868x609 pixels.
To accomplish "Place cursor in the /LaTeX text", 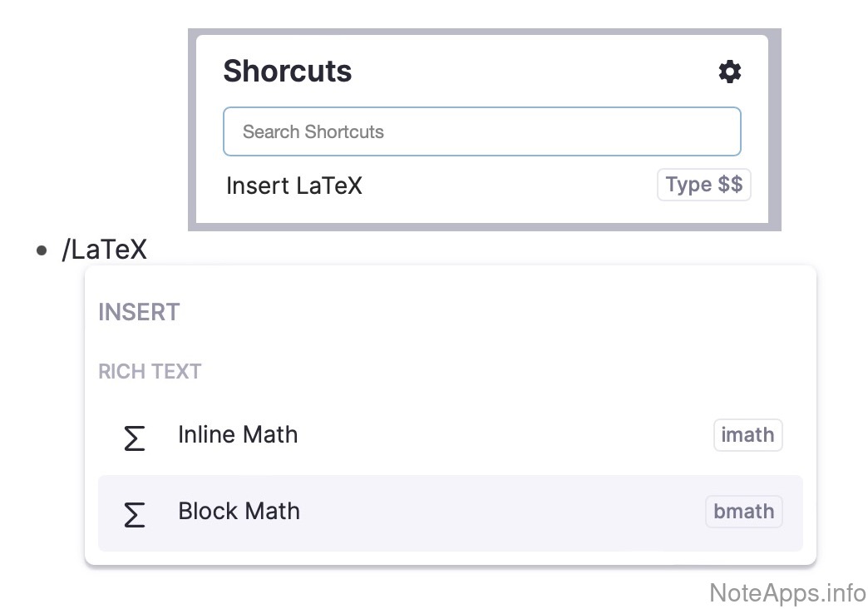I will pos(105,250).
